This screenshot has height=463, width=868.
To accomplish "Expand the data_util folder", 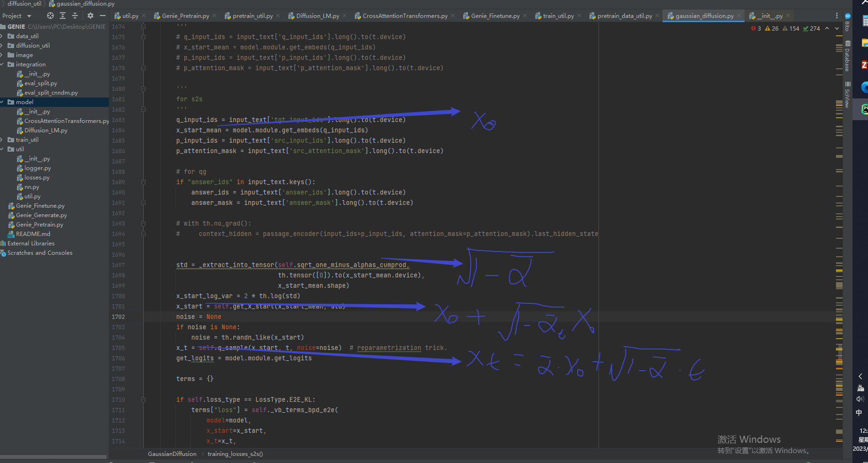I will coord(2,36).
